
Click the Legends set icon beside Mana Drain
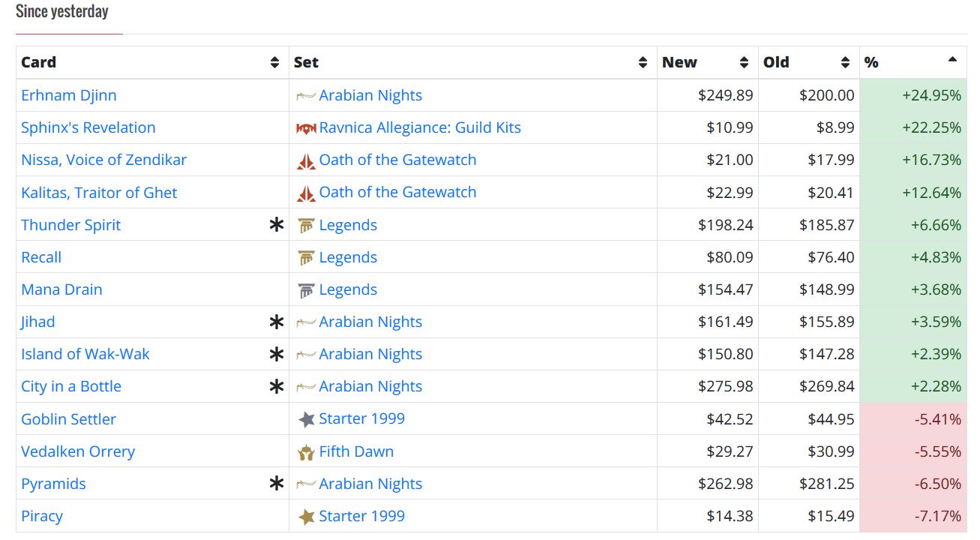pyautogui.click(x=306, y=290)
